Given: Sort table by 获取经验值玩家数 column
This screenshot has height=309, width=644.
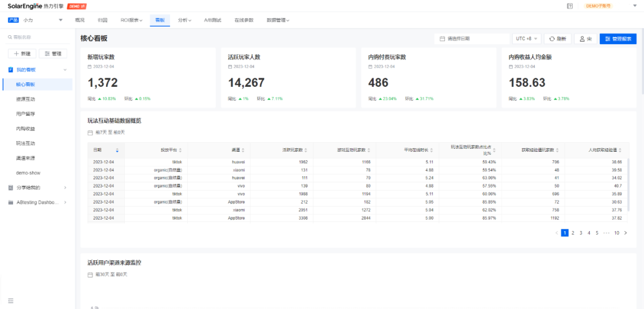Looking at the screenshot, I should 558,151.
